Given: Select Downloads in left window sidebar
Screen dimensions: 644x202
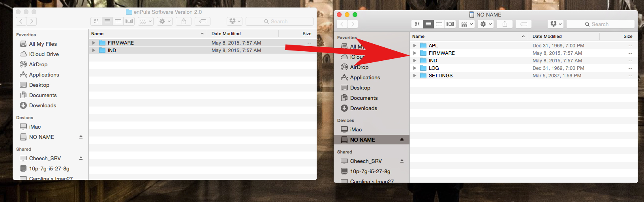Looking at the screenshot, I should [43, 105].
